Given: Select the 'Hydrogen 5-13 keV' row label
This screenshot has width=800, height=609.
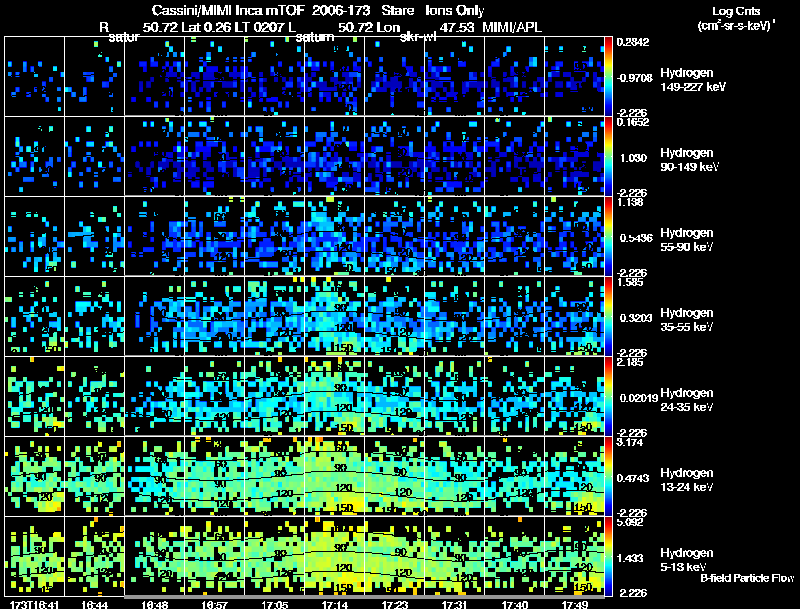Looking at the screenshot, I should (687, 560).
